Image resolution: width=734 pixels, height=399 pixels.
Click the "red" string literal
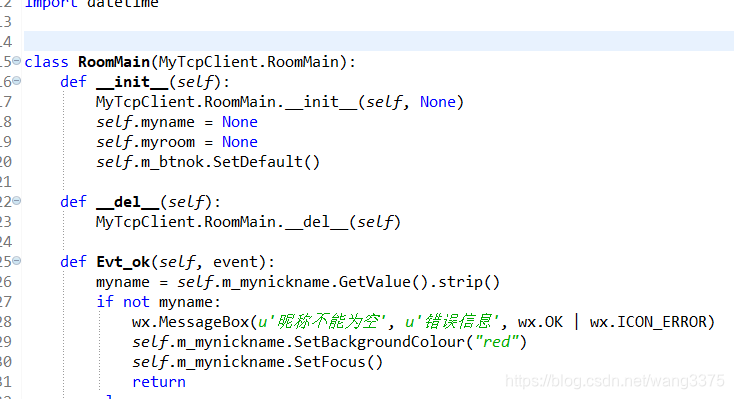[x=497, y=342]
